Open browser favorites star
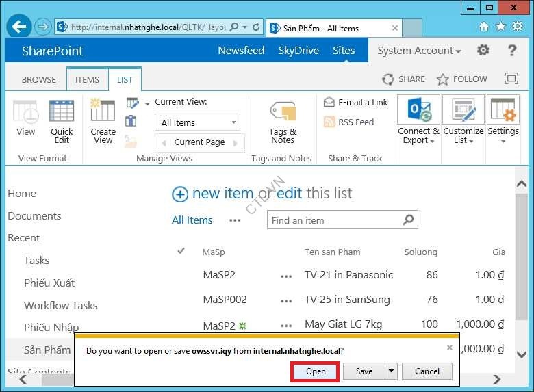The height and width of the screenshot is (392, 534). (x=500, y=27)
